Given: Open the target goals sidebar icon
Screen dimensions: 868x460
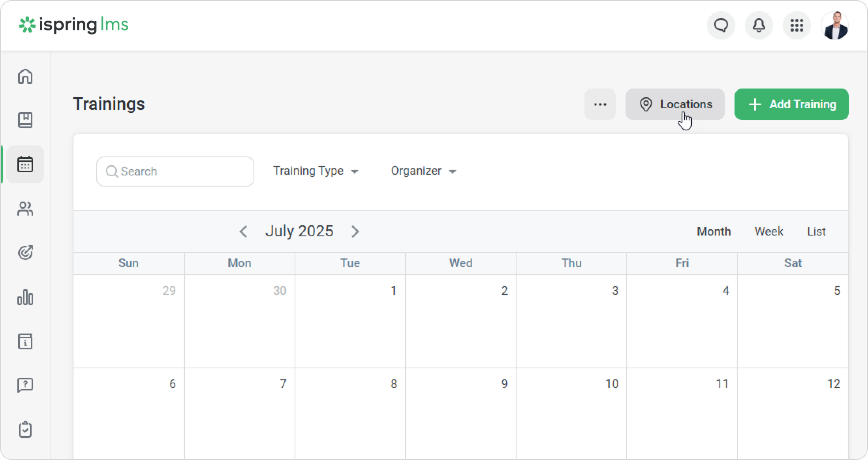Looking at the screenshot, I should [25, 253].
